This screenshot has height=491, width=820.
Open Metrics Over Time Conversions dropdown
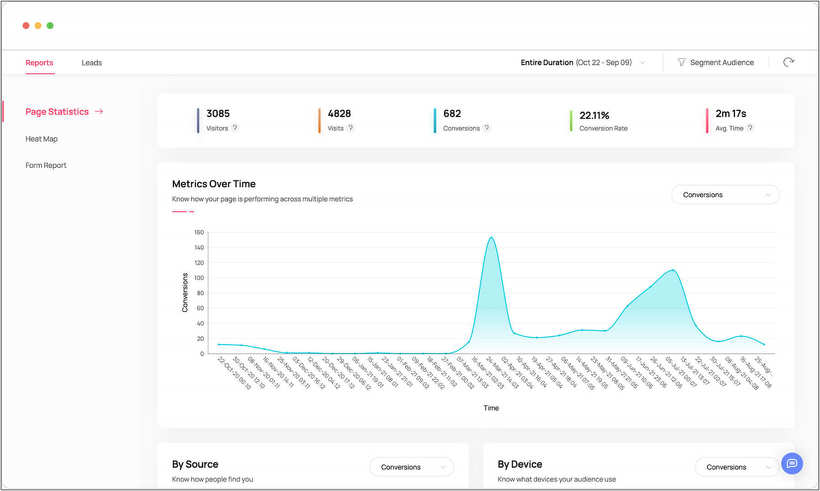coord(725,195)
